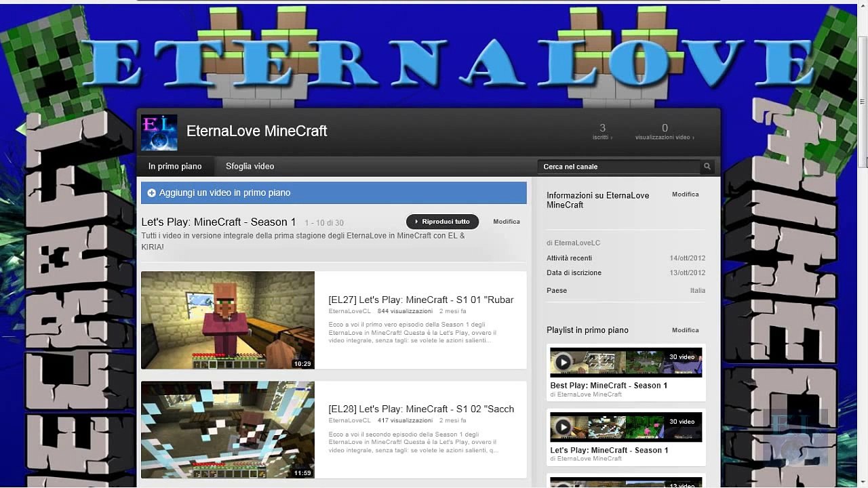Open title EL27 Let's Play S1 01
This screenshot has width=868, height=488.
(x=420, y=300)
